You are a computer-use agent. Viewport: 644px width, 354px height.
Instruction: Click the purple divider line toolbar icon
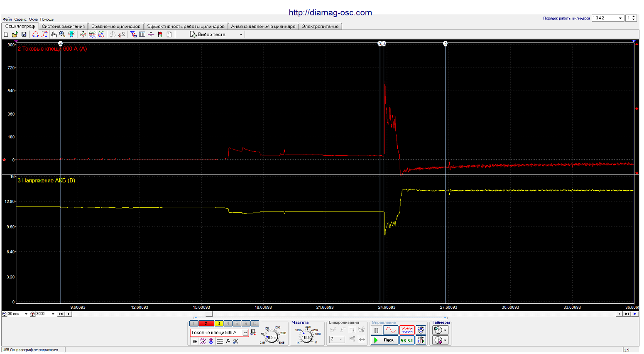click(x=151, y=34)
